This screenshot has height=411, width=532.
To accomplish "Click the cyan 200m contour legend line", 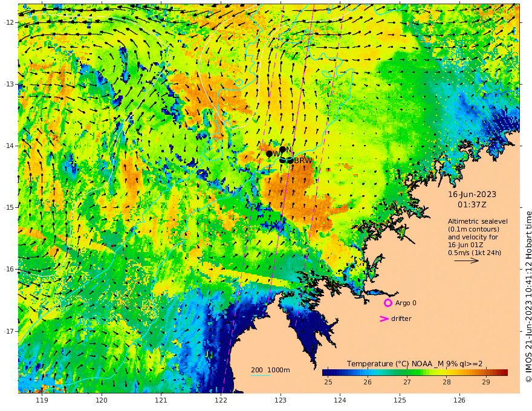I will pos(260,375).
